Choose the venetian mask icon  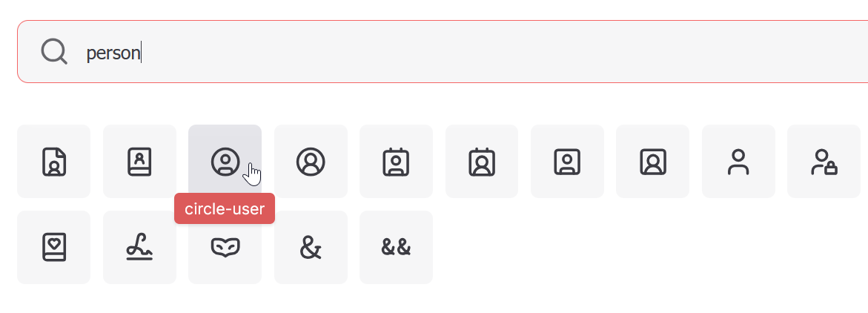[x=225, y=247]
